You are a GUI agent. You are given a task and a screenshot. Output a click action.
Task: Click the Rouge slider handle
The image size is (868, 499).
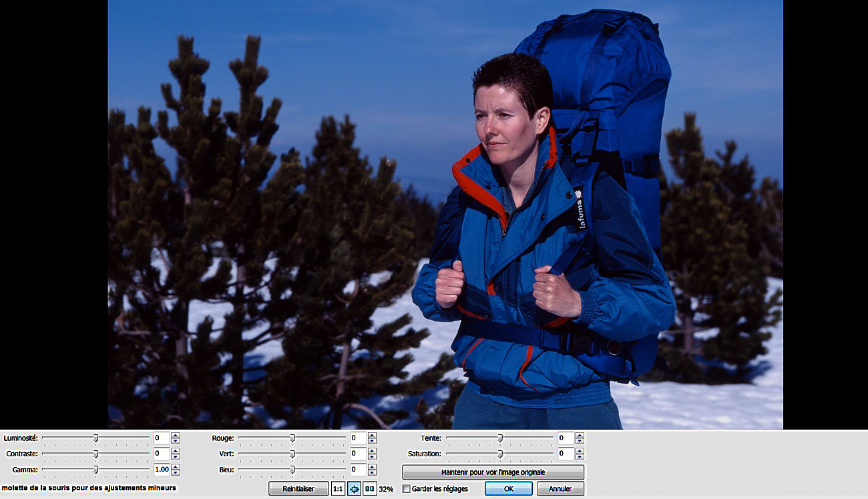[292, 438]
